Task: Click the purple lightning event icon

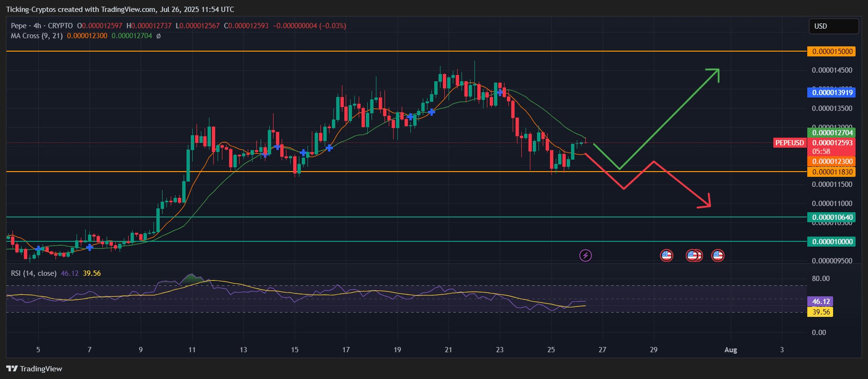Action: click(585, 255)
